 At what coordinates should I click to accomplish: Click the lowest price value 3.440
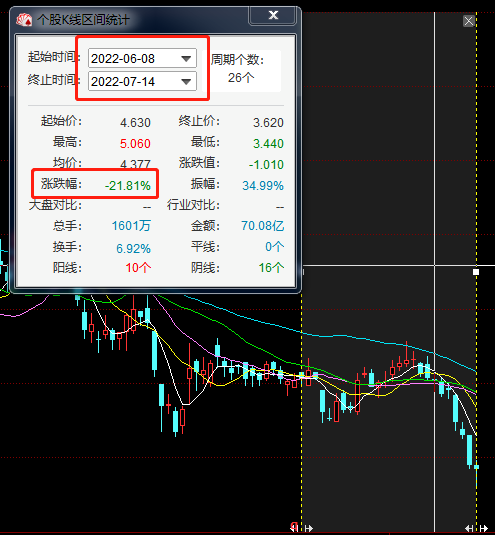click(x=268, y=144)
